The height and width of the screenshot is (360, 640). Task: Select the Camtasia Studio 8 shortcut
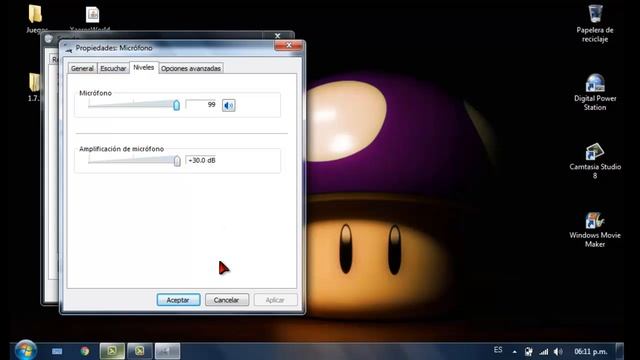tap(595, 161)
